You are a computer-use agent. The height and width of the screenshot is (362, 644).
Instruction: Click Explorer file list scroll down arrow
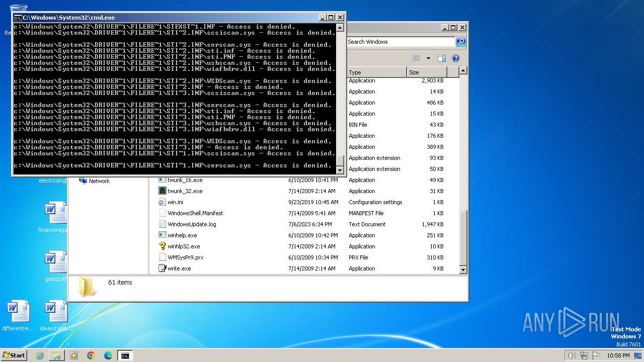point(463,270)
